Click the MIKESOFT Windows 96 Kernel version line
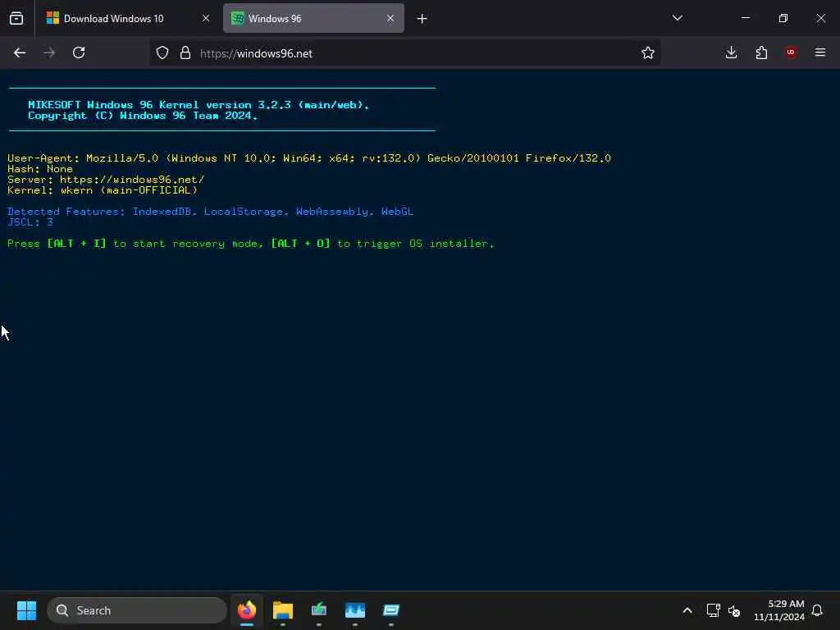This screenshot has height=630, width=840. pyautogui.click(x=199, y=105)
